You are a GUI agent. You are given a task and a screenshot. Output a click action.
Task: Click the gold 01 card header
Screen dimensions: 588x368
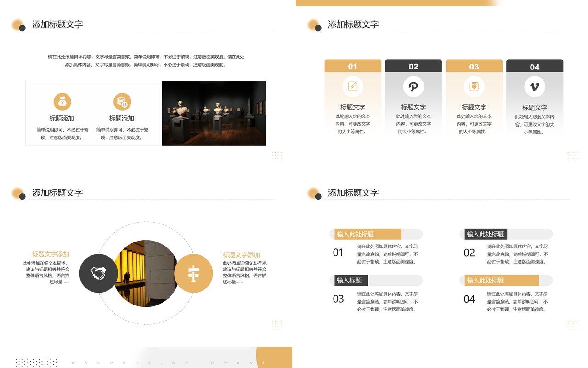pyautogui.click(x=353, y=66)
